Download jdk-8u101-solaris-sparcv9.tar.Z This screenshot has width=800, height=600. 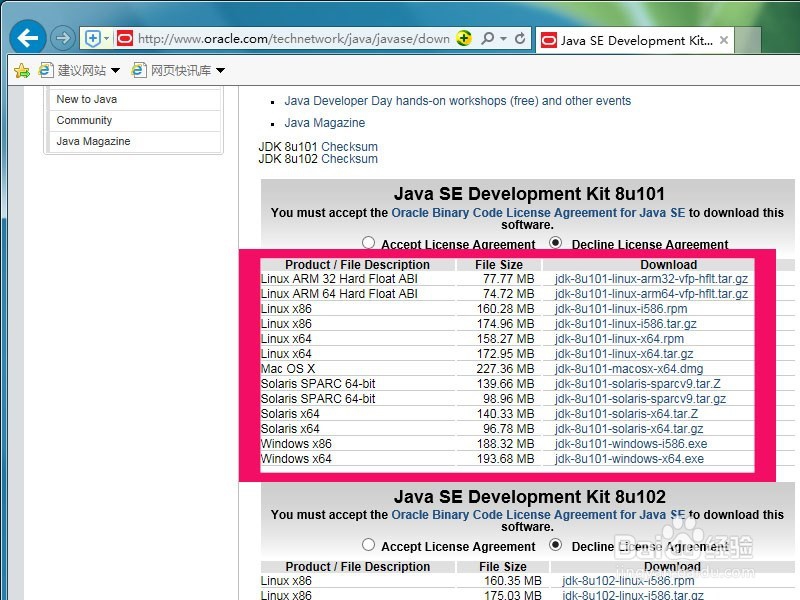638,384
